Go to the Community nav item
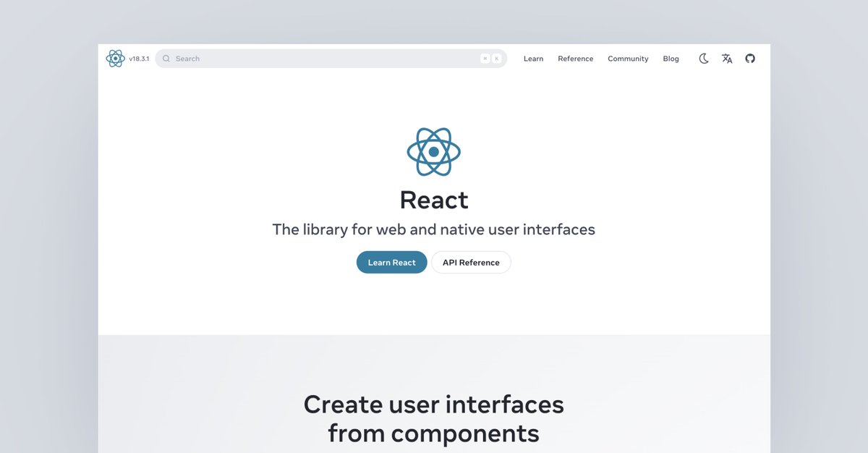868x453 pixels. coord(628,59)
